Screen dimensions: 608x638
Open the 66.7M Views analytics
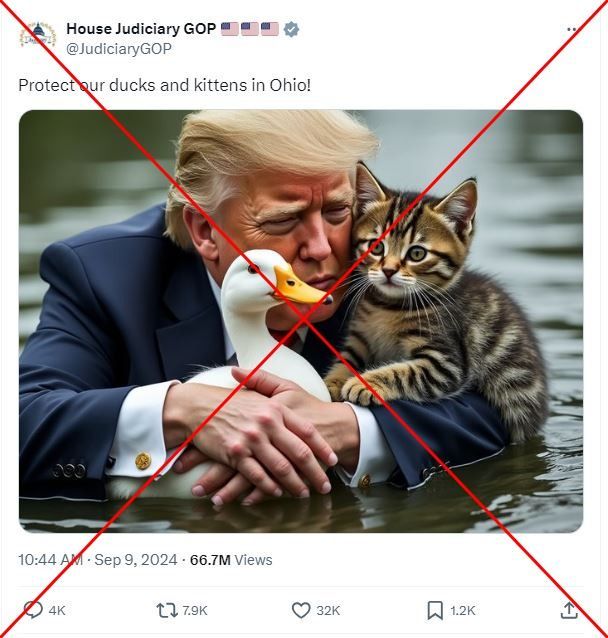tap(231, 560)
